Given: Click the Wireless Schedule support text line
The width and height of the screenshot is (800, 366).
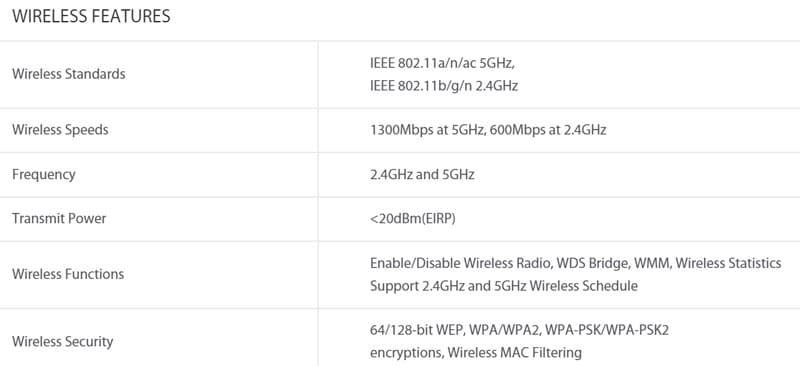Looking at the screenshot, I should point(504,286).
